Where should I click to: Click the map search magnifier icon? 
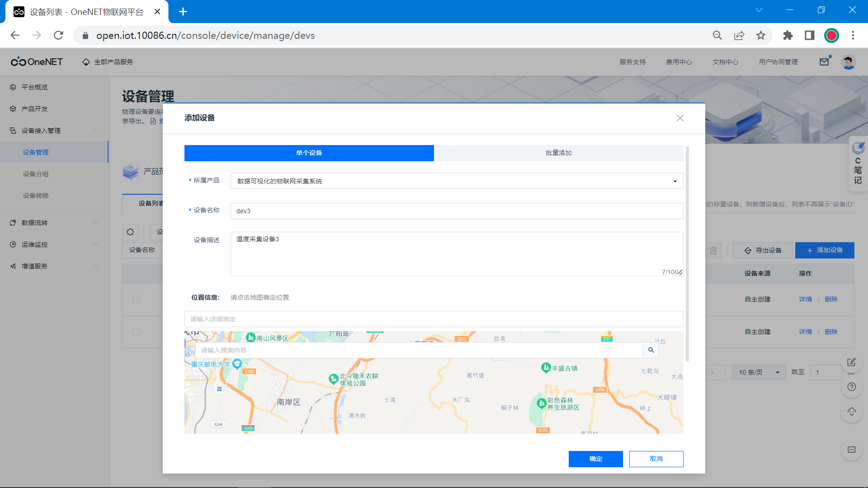click(x=651, y=350)
